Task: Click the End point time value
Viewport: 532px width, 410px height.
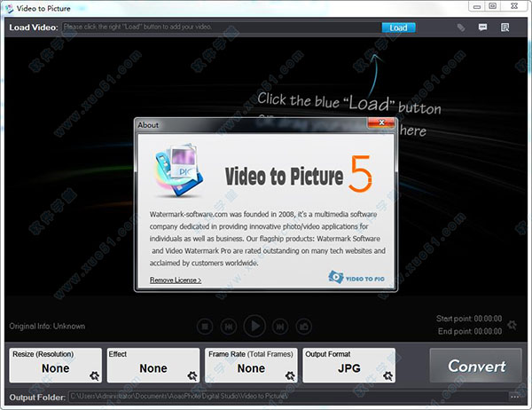Action: [488, 331]
